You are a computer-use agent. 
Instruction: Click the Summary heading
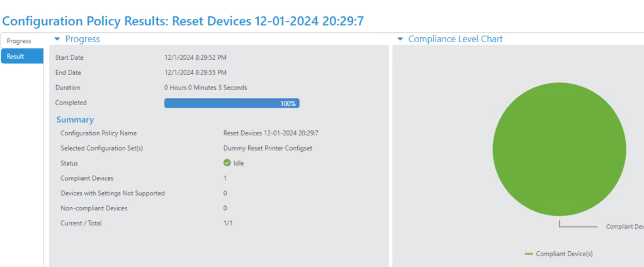[x=75, y=120]
